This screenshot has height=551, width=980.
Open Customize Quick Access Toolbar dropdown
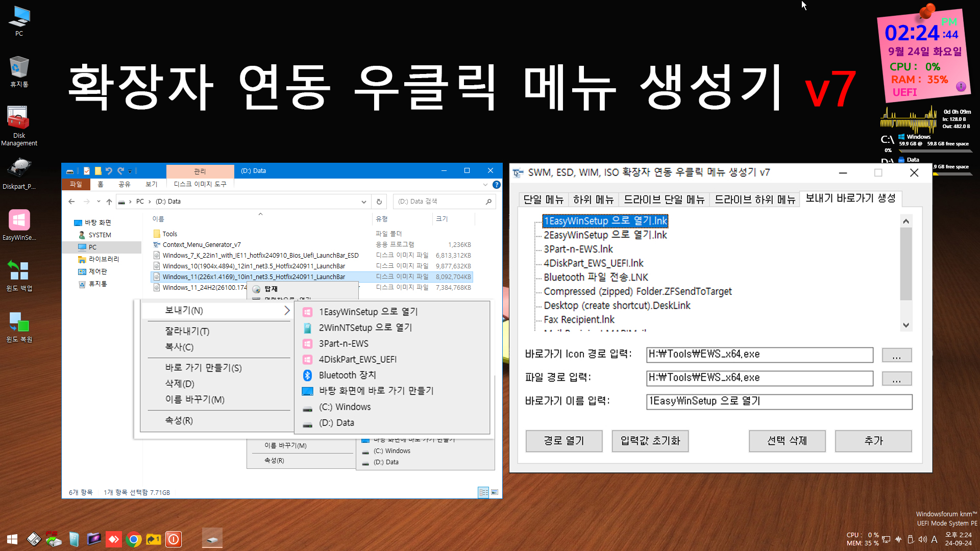[x=130, y=171]
